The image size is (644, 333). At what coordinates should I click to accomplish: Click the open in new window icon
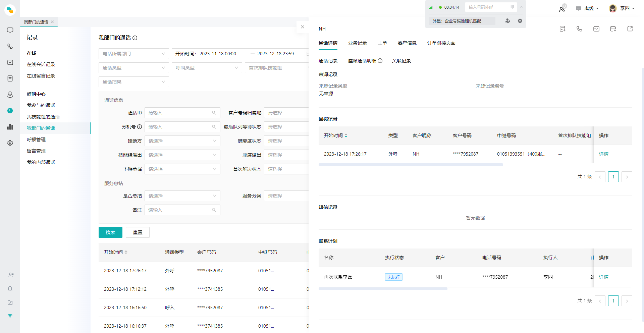point(630,29)
